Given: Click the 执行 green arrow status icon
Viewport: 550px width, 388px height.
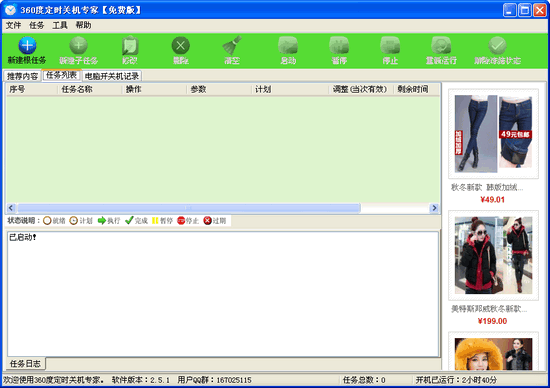Looking at the screenshot, I should pos(102,221).
